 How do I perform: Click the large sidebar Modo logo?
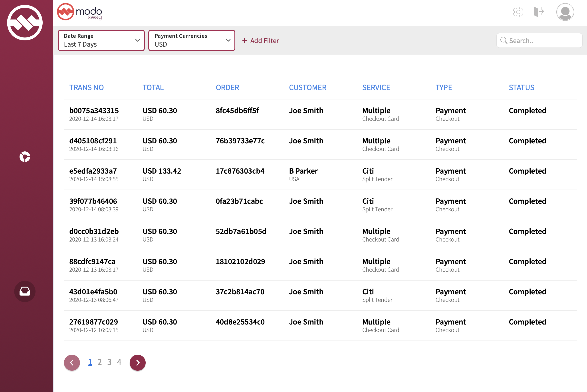[x=25, y=22]
